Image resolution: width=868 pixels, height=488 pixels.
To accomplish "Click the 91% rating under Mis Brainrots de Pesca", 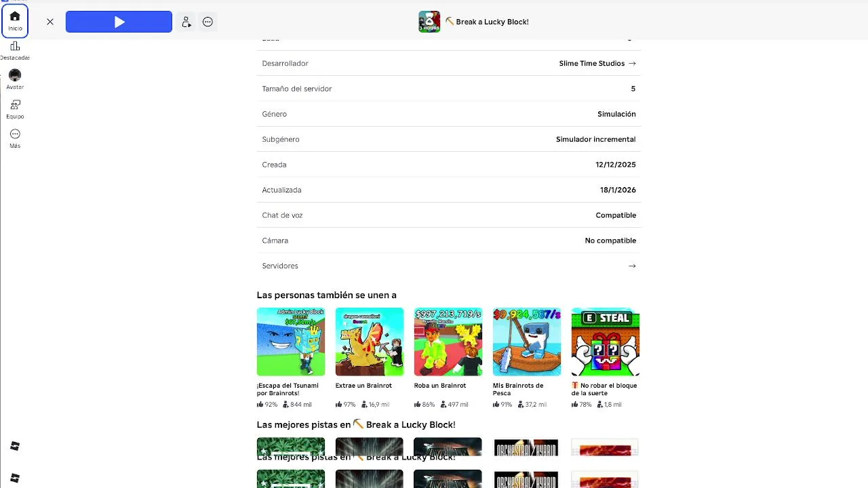I will (502, 405).
